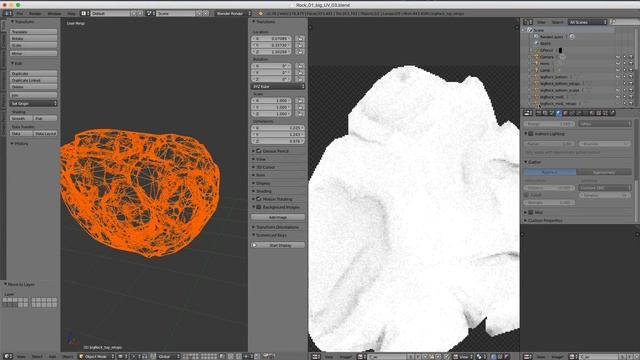640x360 pixels.
Task: Add a new screen layout next to Default
Action: (x=133, y=13)
